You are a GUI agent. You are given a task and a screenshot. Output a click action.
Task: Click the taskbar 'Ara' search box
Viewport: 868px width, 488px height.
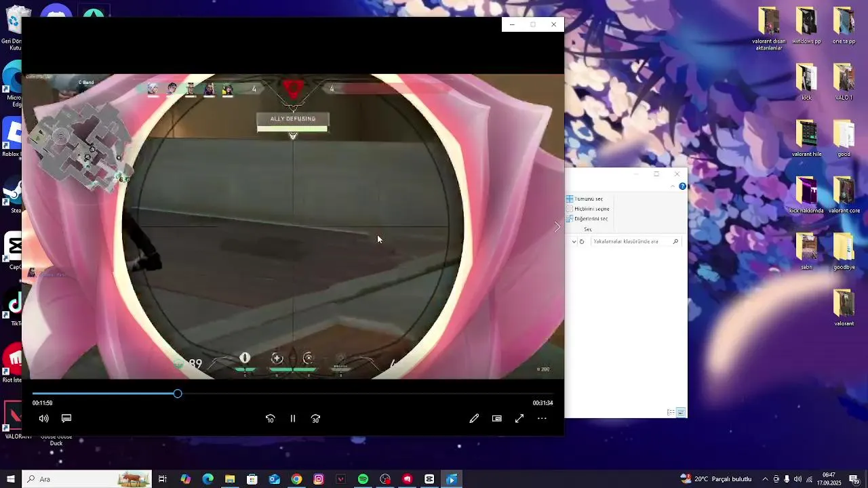tap(88, 479)
